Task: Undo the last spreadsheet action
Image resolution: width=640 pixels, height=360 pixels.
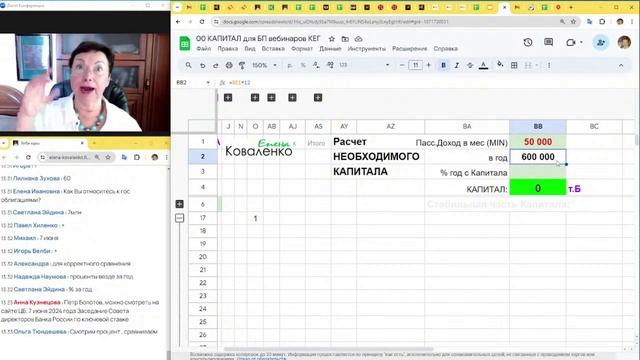Action: coord(202,65)
